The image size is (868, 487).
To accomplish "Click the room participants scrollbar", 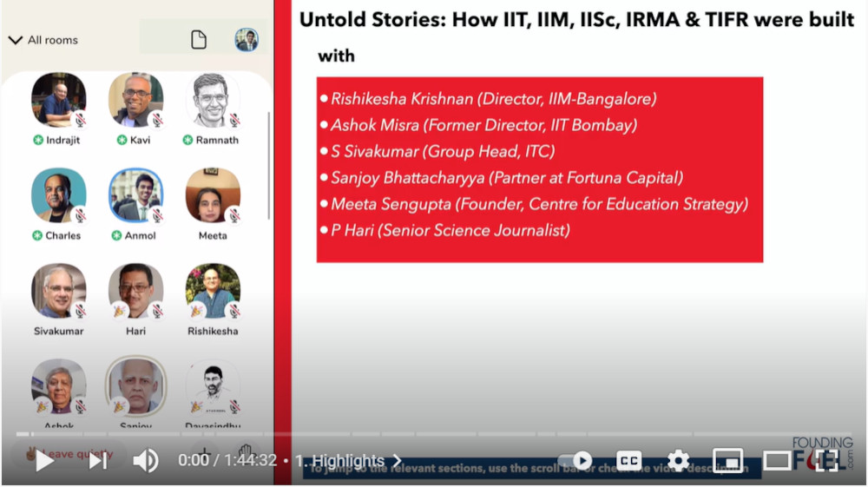I will [x=269, y=166].
